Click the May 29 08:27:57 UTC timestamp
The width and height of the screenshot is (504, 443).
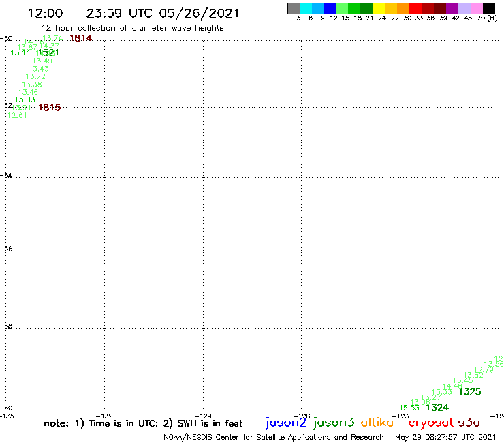[445, 437]
